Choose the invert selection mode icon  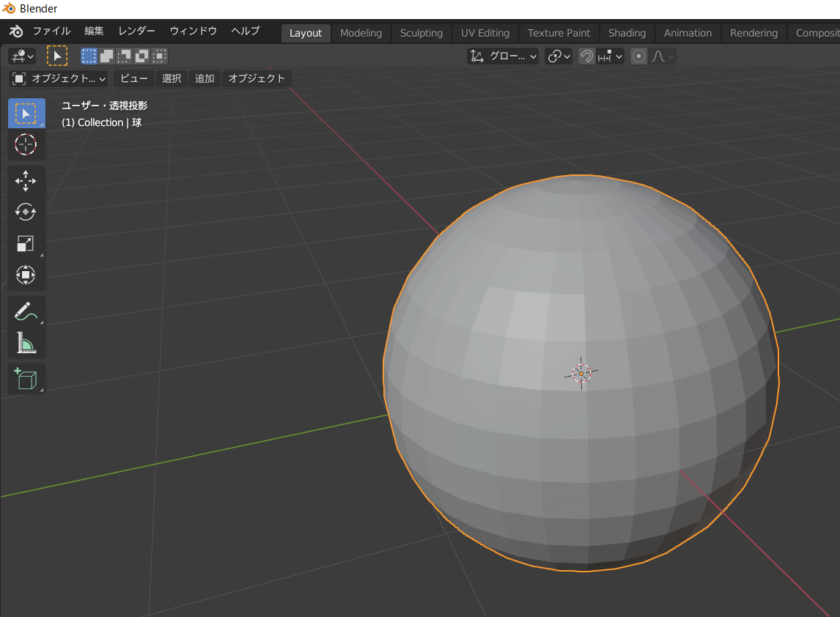click(142, 56)
